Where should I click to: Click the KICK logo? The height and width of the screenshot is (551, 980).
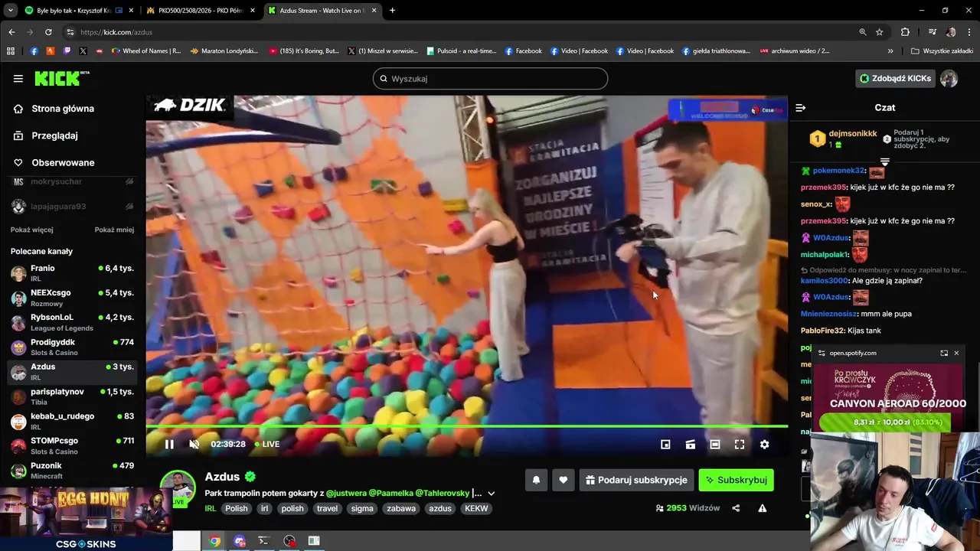(61, 78)
